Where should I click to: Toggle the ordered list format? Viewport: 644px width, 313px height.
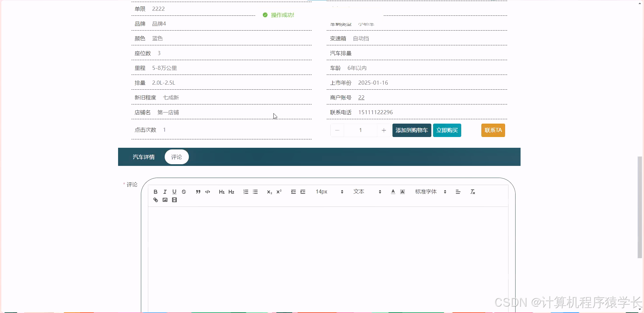point(246,191)
